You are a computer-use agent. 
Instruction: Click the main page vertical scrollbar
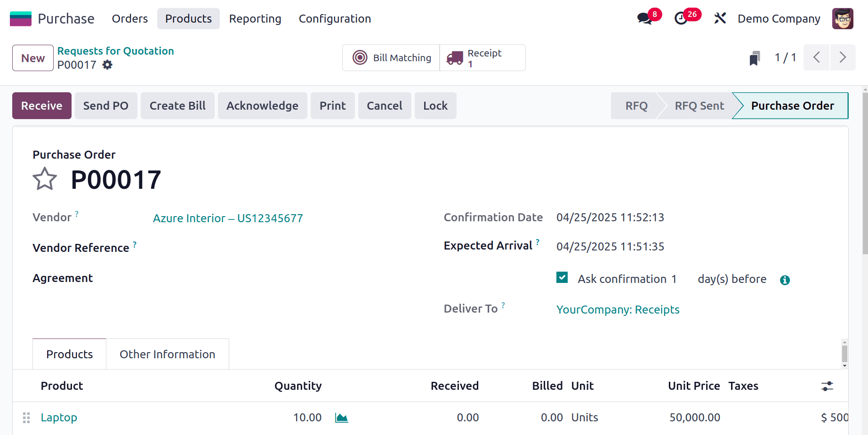[x=865, y=174]
